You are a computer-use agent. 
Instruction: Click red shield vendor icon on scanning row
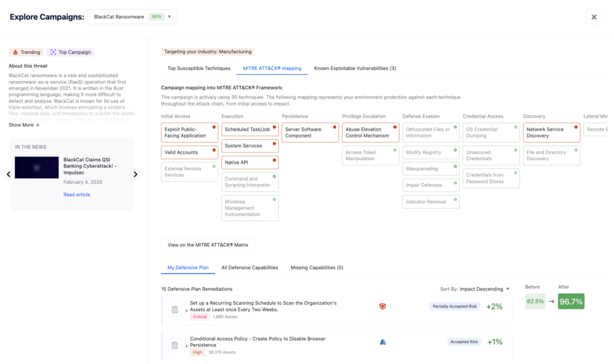tap(383, 306)
